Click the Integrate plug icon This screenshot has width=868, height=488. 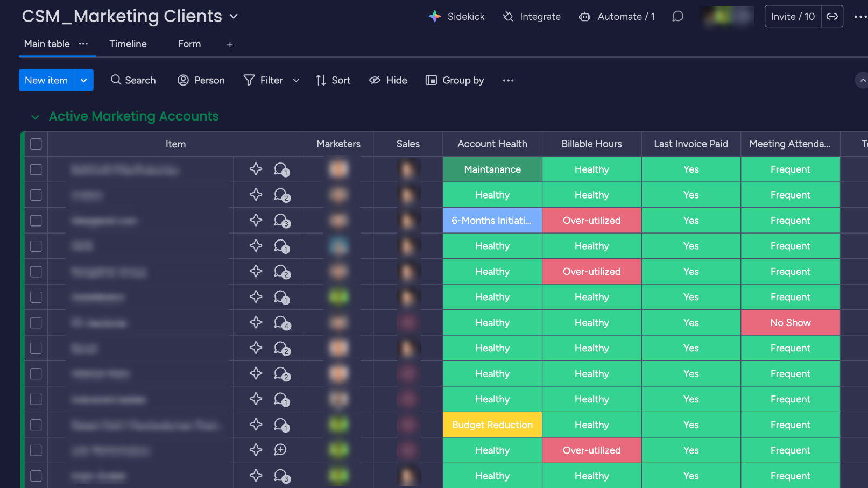coord(508,17)
